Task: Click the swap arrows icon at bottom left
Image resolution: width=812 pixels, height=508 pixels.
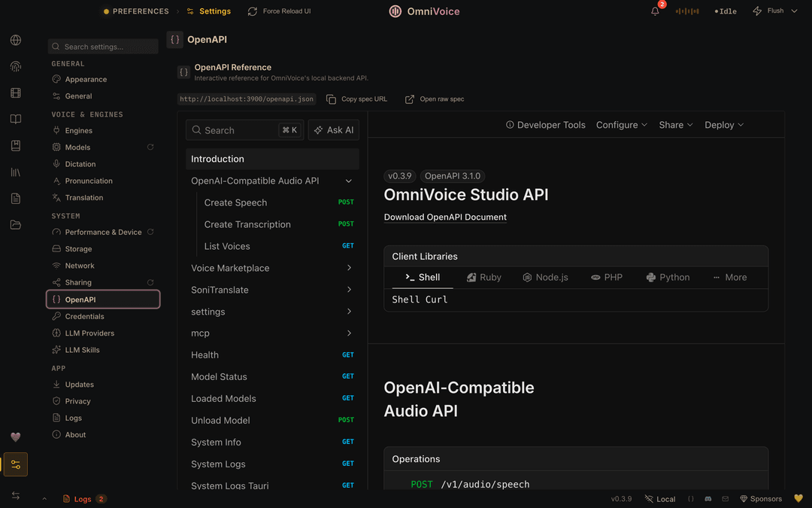Action: click(16, 495)
